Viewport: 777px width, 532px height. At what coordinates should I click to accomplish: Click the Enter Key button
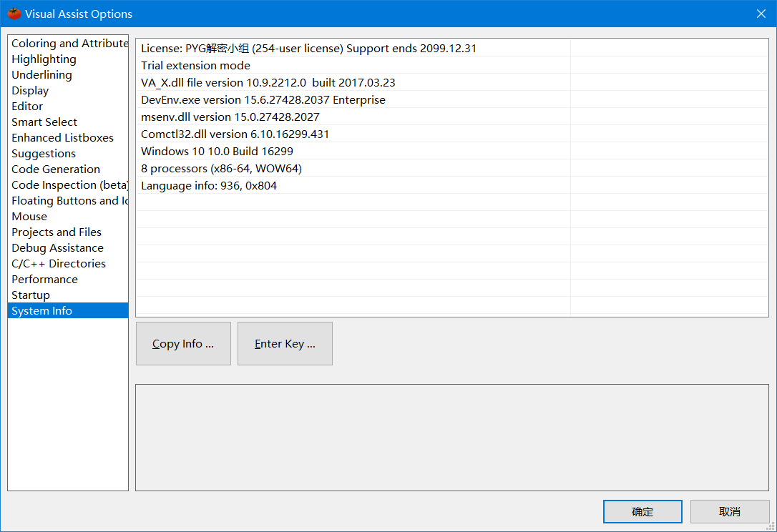pos(285,344)
